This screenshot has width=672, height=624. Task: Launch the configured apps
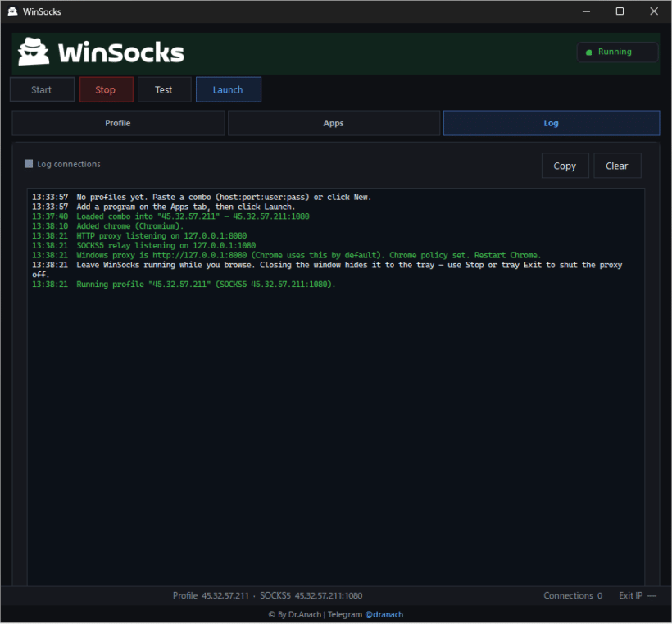click(x=228, y=89)
